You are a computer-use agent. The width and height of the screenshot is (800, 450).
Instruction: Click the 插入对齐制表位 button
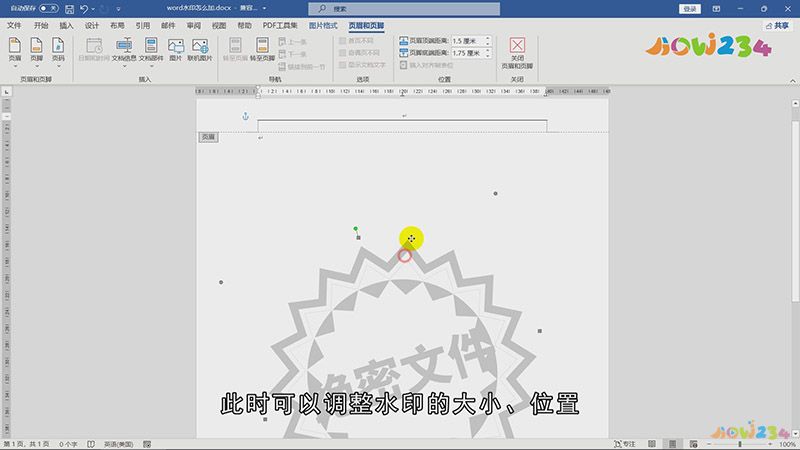(x=427, y=65)
